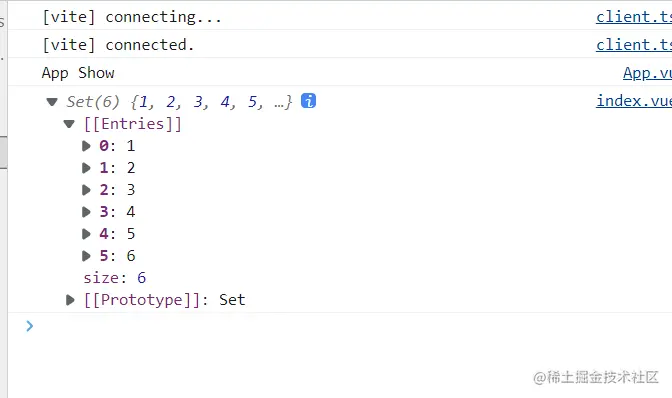The image size is (672, 398).
Task: Expand entry 5: 6
Action: pyautogui.click(x=86, y=256)
